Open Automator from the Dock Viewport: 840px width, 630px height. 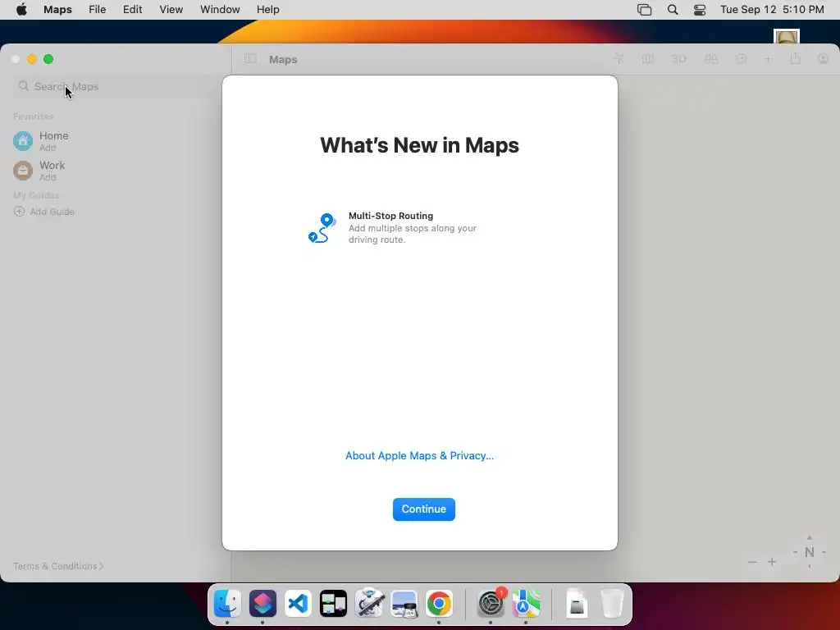pos(368,604)
